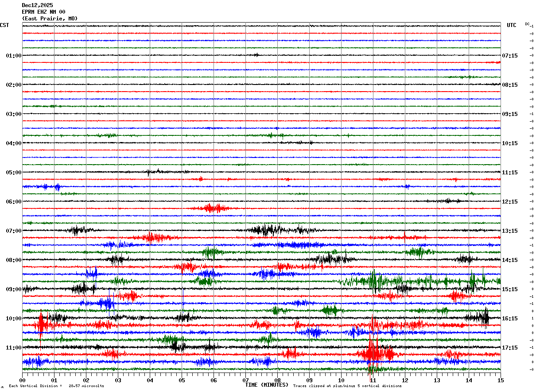Screen dimensions: 536x392
Task: Click the minute 02 axis tick label
Action: point(86,380)
